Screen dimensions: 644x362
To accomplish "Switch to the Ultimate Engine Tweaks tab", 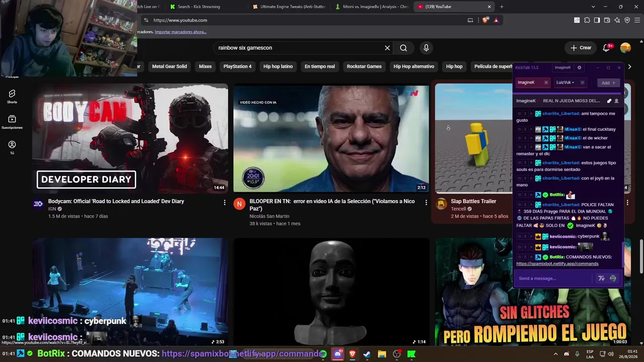I will point(289,7).
